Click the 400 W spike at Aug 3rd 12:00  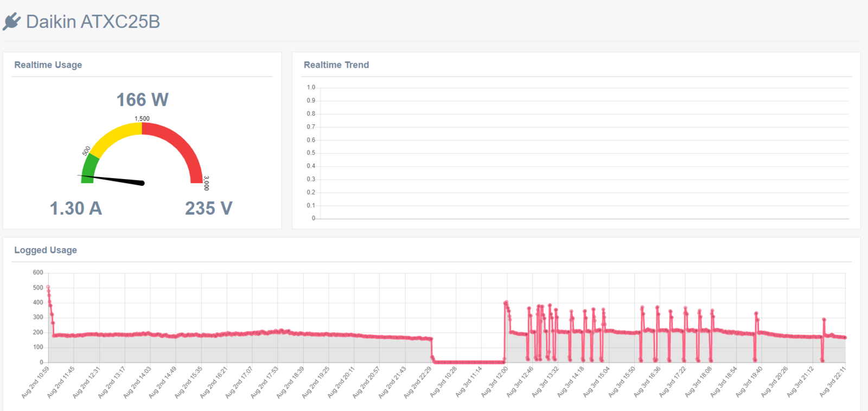tap(506, 302)
